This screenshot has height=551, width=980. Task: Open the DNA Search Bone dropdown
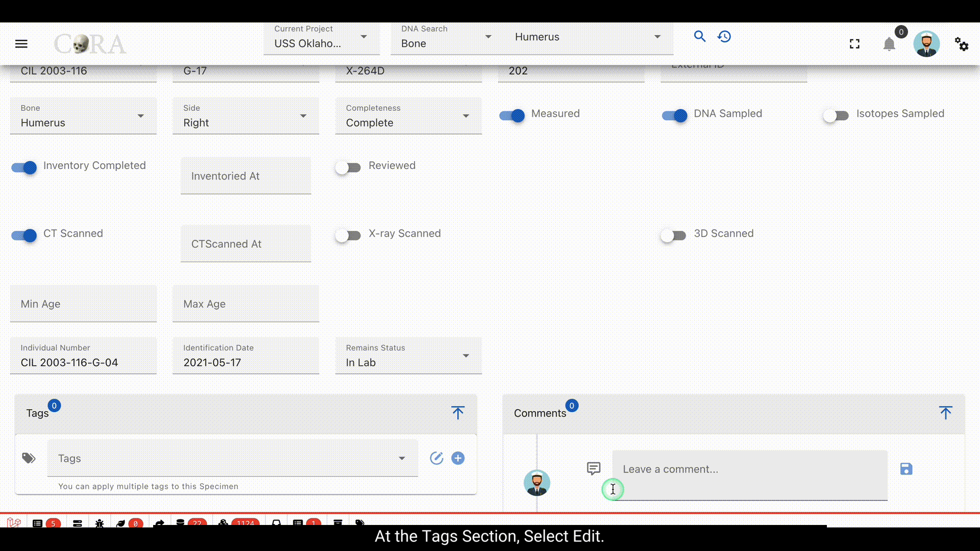(447, 37)
